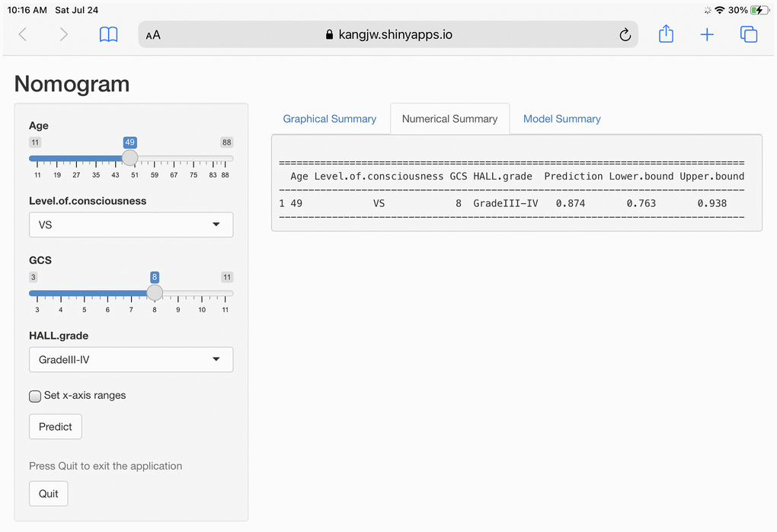777x532 pixels.
Task: Click the Quit button
Action: (49, 493)
